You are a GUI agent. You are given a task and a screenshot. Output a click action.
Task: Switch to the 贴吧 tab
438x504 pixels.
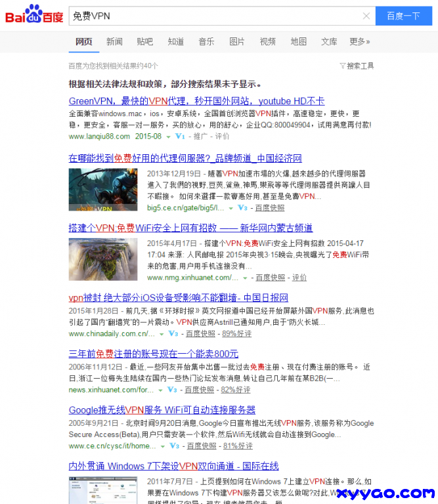coord(145,41)
